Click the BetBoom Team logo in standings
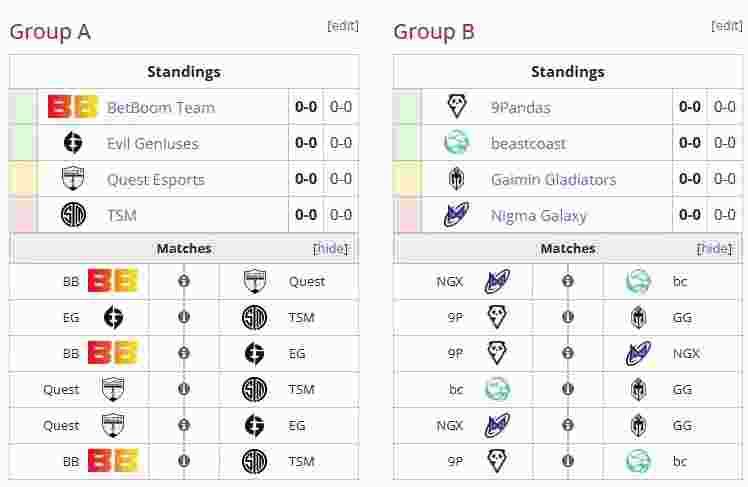 (73, 107)
